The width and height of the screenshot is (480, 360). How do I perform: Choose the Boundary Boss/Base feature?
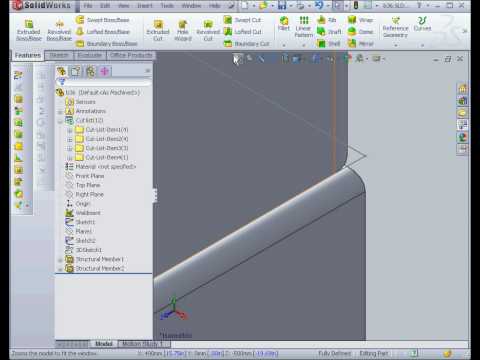click(107, 44)
